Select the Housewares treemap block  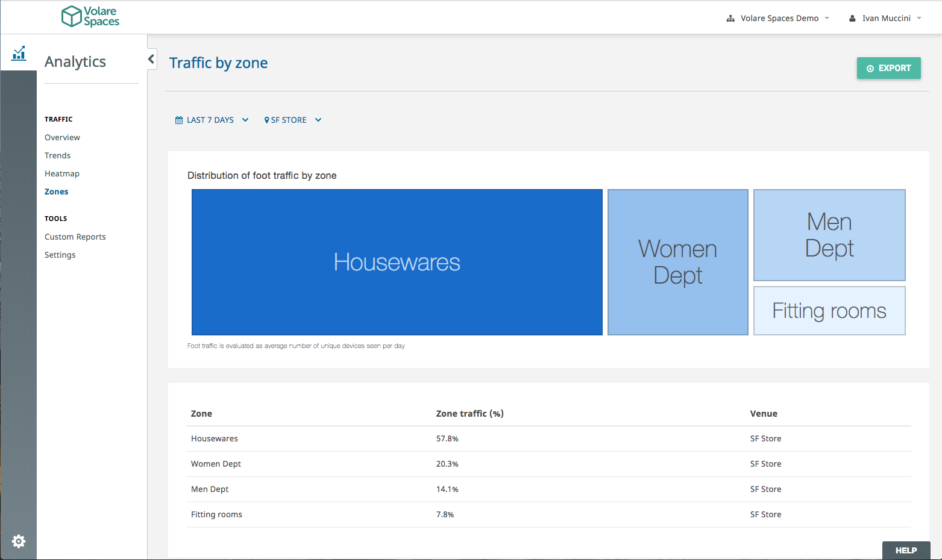click(x=397, y=263)
